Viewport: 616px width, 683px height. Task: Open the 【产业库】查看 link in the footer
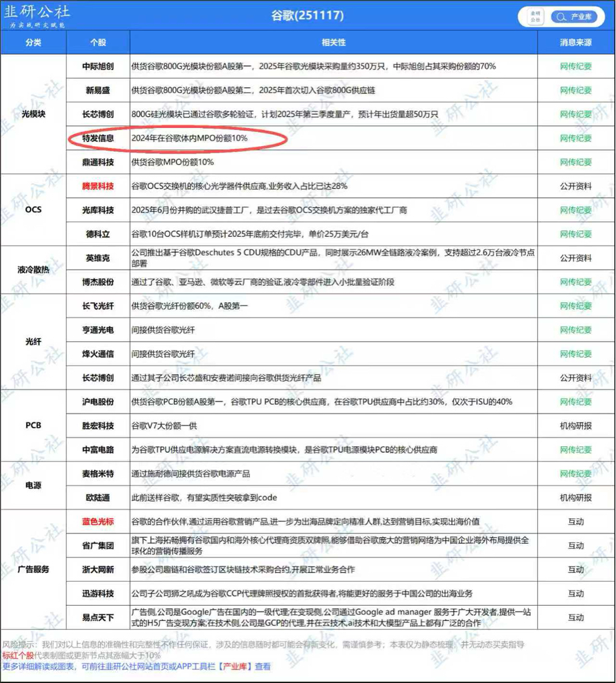click(243, 666)
